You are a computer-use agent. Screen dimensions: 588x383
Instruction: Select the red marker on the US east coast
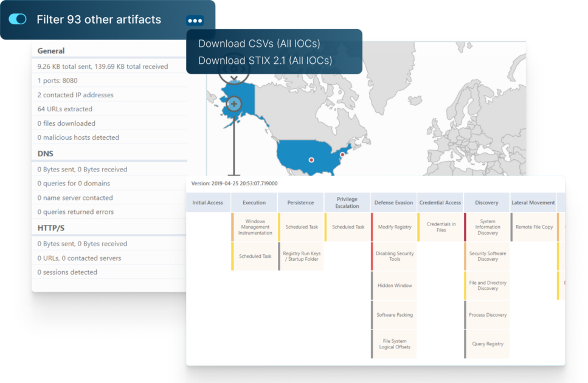[x=341, y=154]
